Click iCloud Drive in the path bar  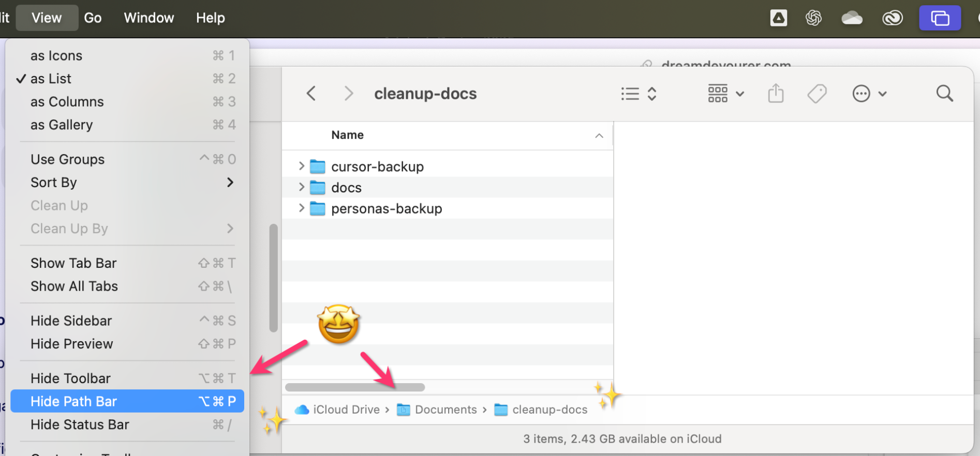[x=346, y=409]
